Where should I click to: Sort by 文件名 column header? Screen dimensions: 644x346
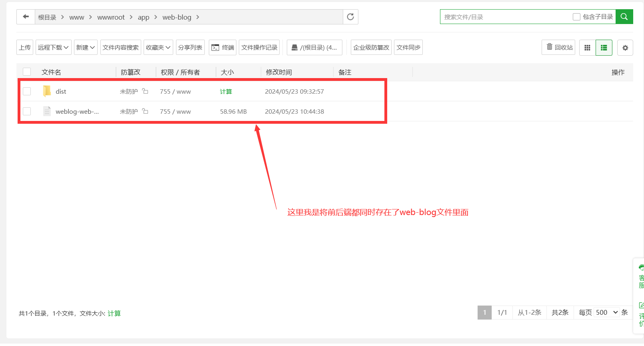51,72
